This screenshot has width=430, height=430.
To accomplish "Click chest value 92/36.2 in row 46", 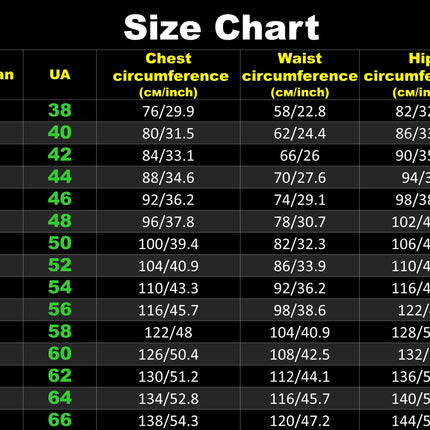I will (168, 200).
